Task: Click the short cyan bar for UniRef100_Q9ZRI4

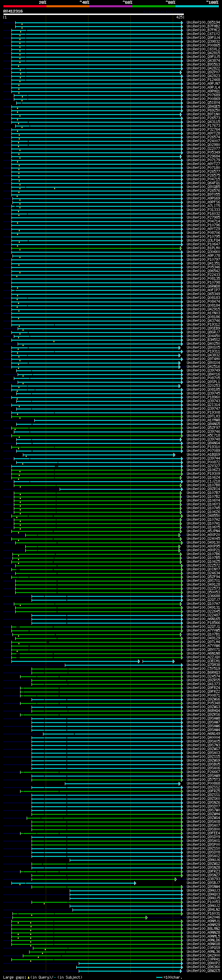Action: (121, 489)
